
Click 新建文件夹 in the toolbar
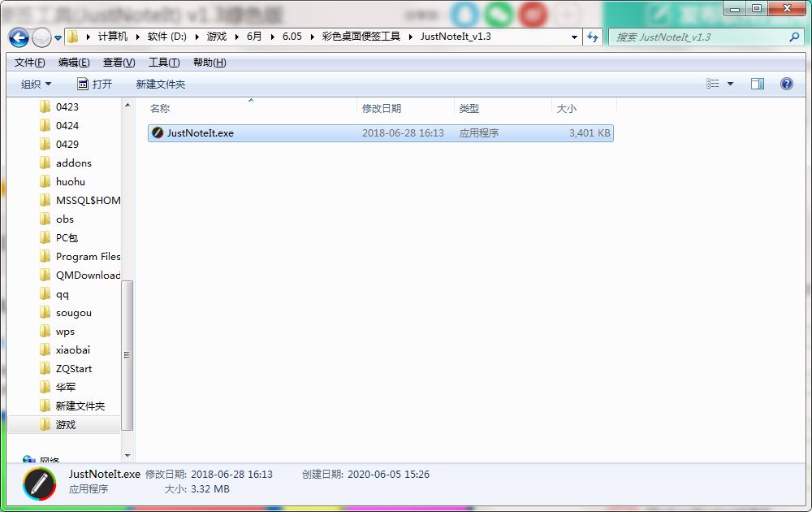(161, 84)
